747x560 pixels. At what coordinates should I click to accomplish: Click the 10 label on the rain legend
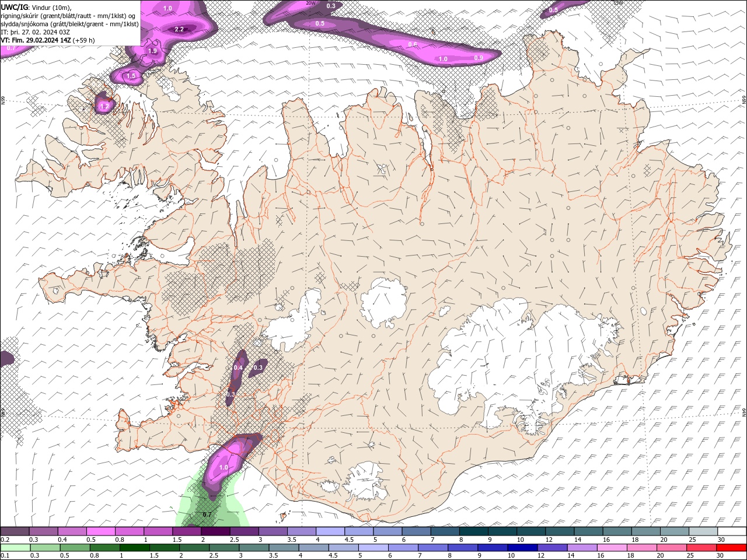coord(512,556)
